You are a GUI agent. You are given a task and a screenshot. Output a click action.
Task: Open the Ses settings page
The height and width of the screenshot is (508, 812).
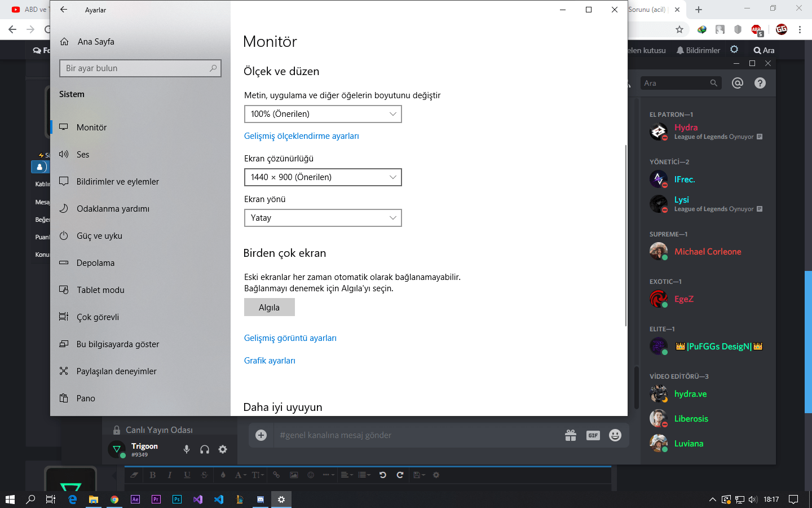point(140,155)
